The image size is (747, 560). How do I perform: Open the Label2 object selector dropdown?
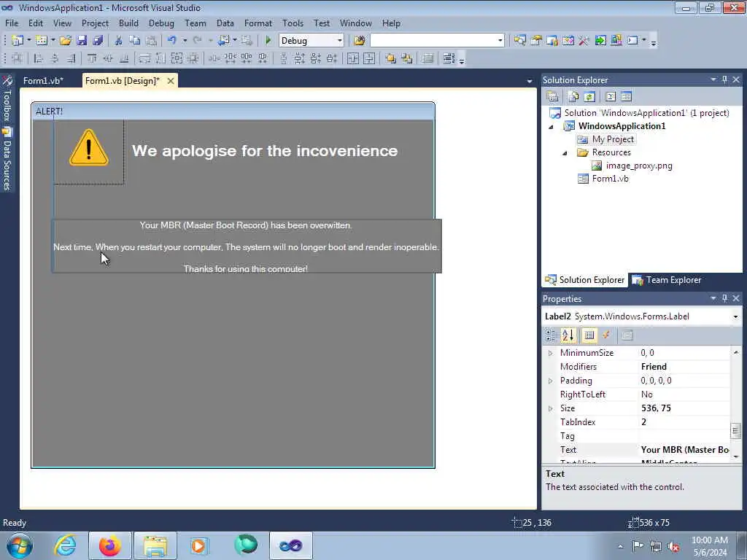click(735, 316)
